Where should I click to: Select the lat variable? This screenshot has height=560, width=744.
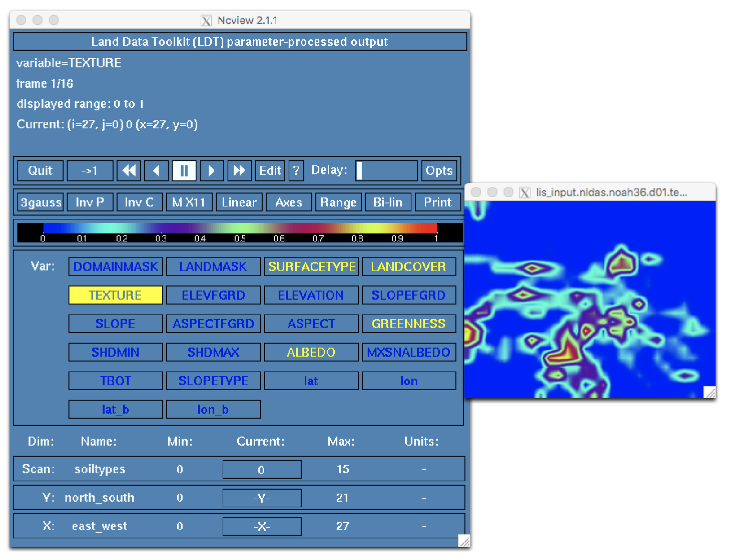coord(311,381)
